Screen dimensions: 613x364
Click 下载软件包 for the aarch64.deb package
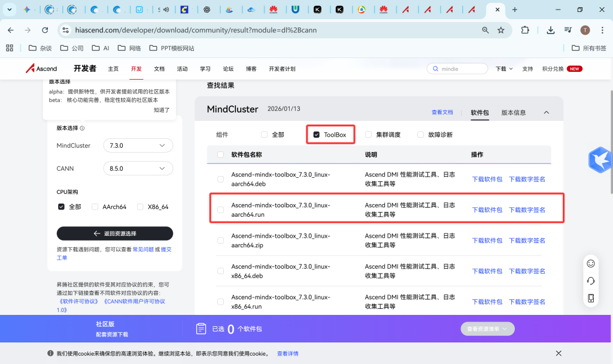pos(487,179)
